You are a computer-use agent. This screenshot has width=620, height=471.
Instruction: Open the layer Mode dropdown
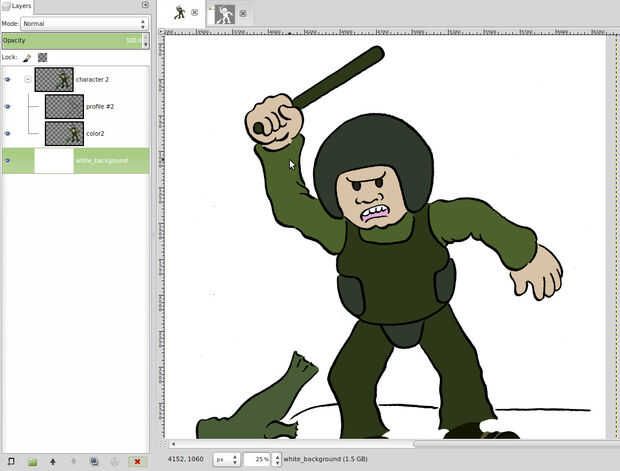point(84,23)
